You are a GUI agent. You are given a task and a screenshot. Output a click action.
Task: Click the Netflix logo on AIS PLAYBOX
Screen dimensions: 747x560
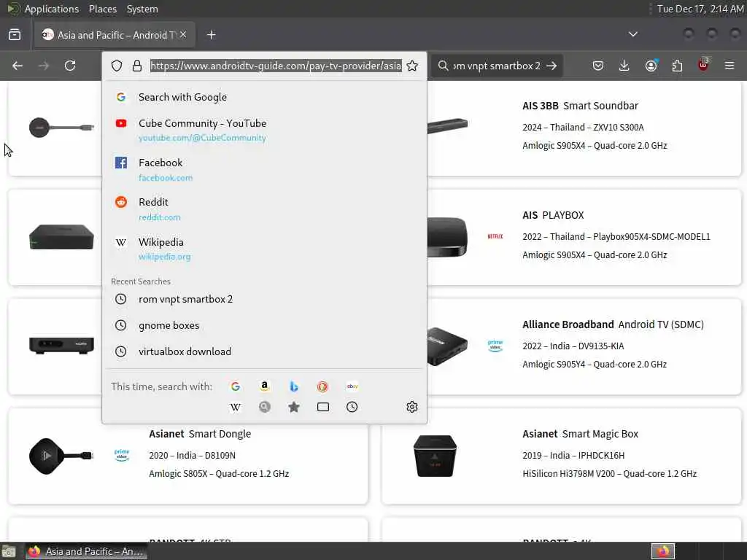(495, 236)
